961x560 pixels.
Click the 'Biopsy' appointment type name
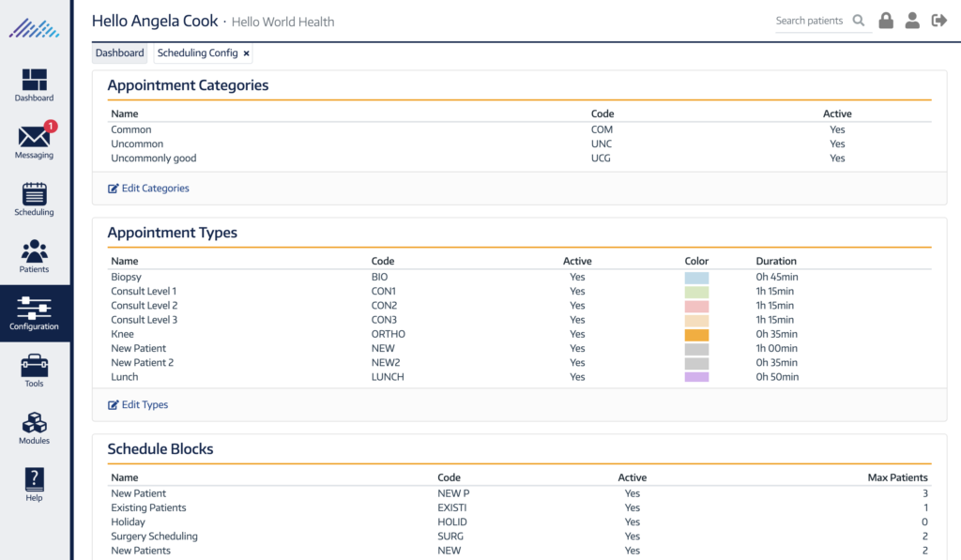pyautogui.click(x=126, y=277)
